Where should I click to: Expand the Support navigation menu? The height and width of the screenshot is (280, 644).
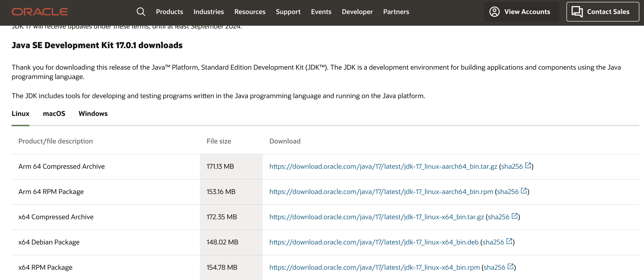click(x=288, y=12)
